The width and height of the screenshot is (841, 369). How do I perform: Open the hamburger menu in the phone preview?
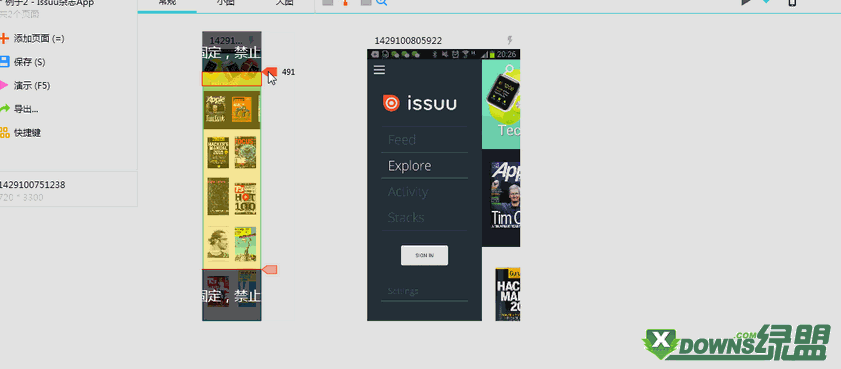click(x=379, y=70)
